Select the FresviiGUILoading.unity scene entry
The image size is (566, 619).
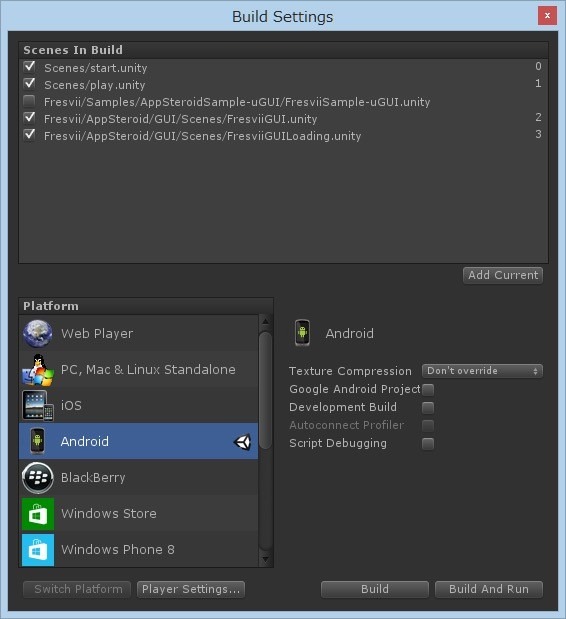[283, 136]
